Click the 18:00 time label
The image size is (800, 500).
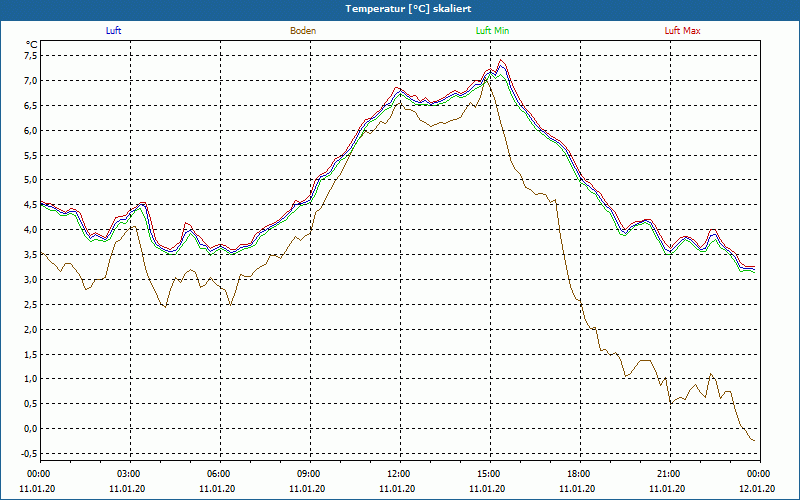580,474
